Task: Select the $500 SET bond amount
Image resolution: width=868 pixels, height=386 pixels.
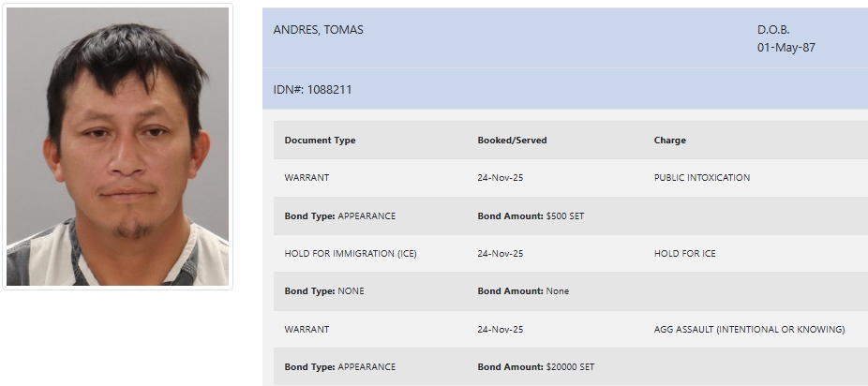Action: tap(564, 216)
